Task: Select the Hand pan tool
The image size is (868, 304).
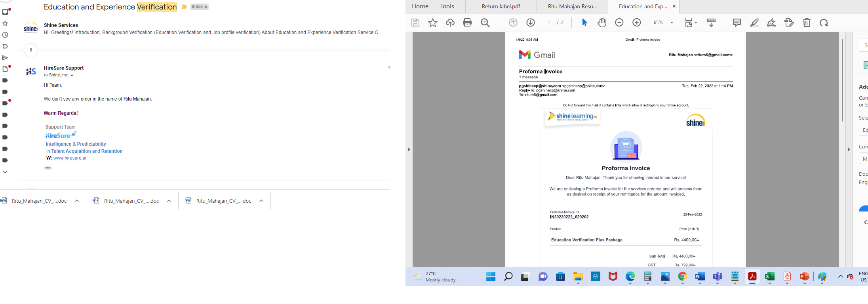Action: pyautogui.click(x=602, y=23)
